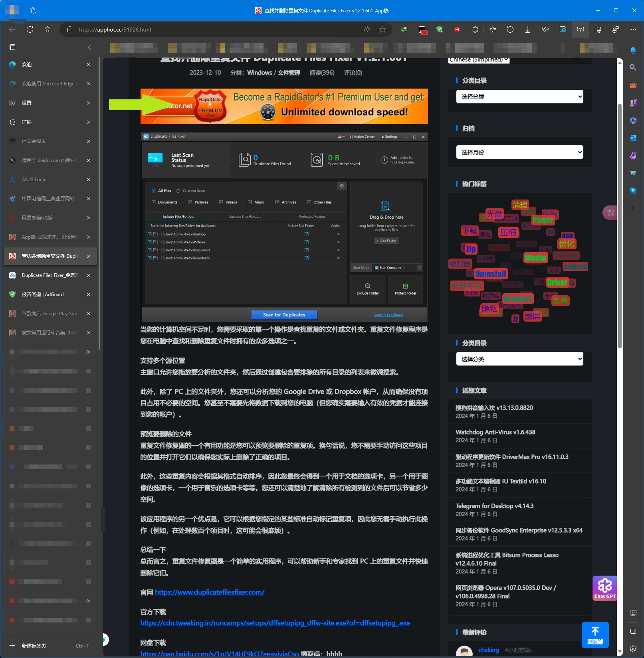Open the 选择分类 category dropdown
This screenshot has height=658, width=644.
519,97
